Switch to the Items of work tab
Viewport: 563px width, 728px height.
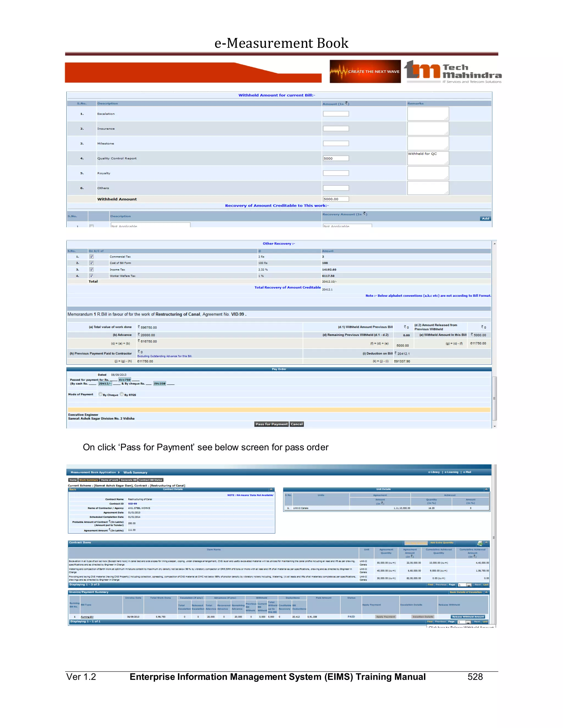tap(110, 480)
